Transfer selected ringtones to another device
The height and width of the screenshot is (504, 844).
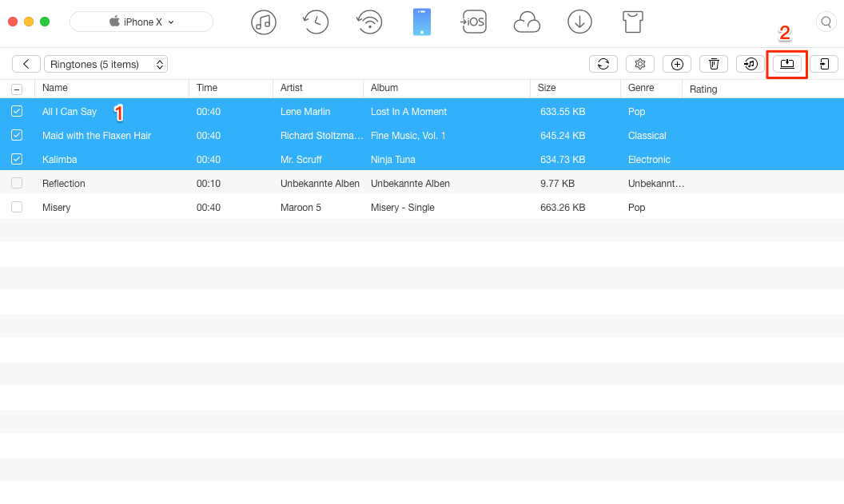click(824, 64)
